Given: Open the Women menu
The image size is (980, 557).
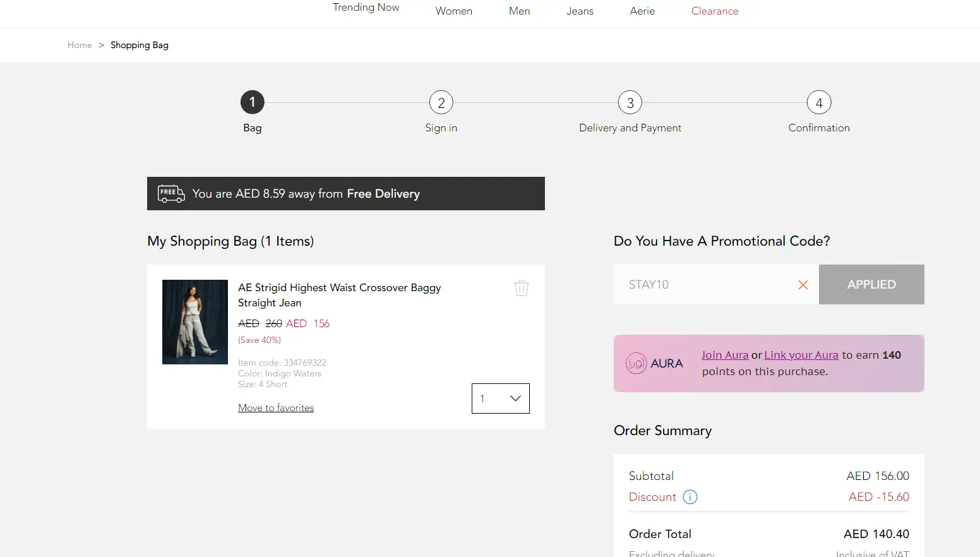Looking at the screenshot, I should [x=453, y=11].
